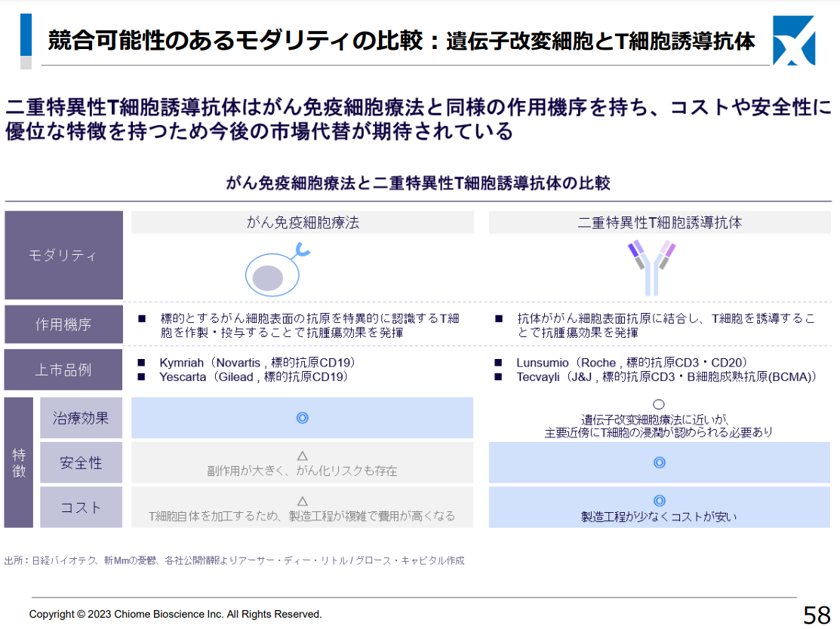Select the 治療効果 sub-header cell
Viewport: 840px width, 629px height.
pos(81,418)
